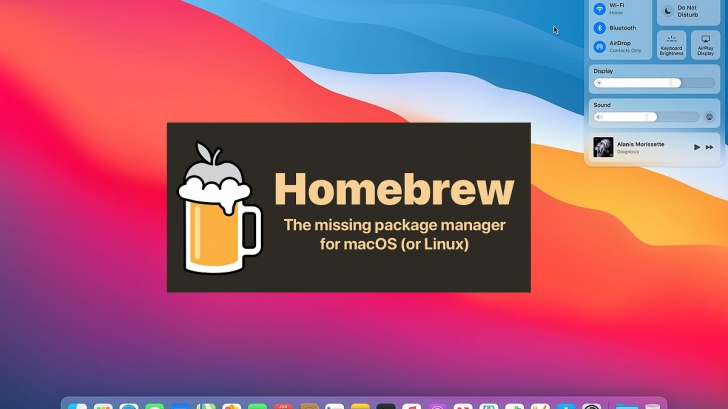Toggle Bluetooth with its blue icon

click(599, 28)
